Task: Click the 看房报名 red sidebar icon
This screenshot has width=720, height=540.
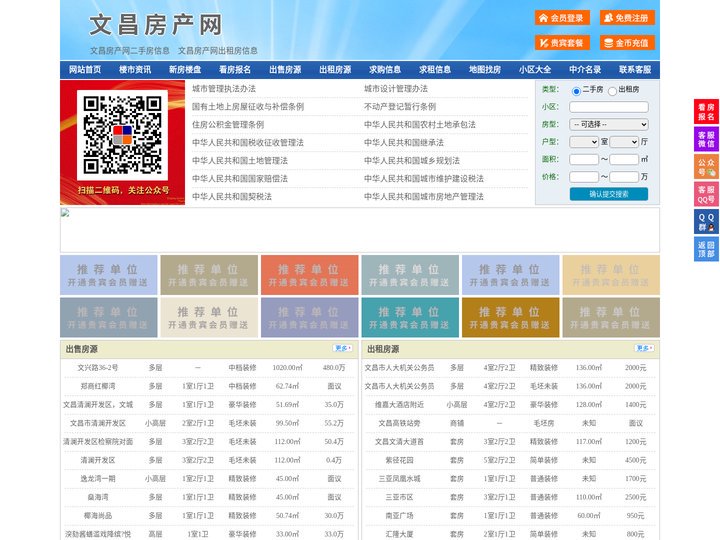Action: [x=706, y=112]
